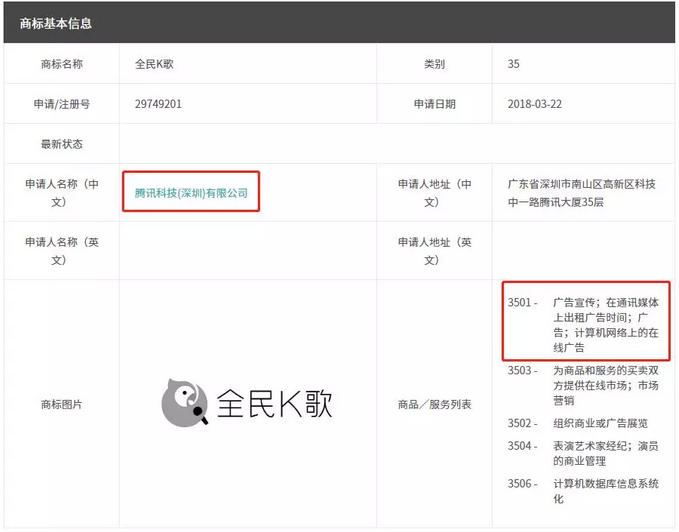
Task: Select service code 3502 entry
Action: pos(523,423)
